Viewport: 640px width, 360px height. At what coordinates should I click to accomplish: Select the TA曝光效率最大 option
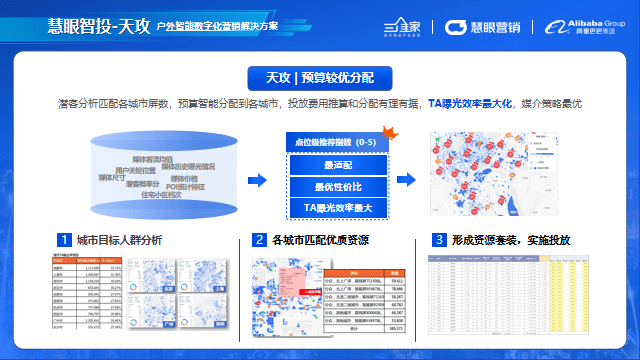tap(338, 208)
